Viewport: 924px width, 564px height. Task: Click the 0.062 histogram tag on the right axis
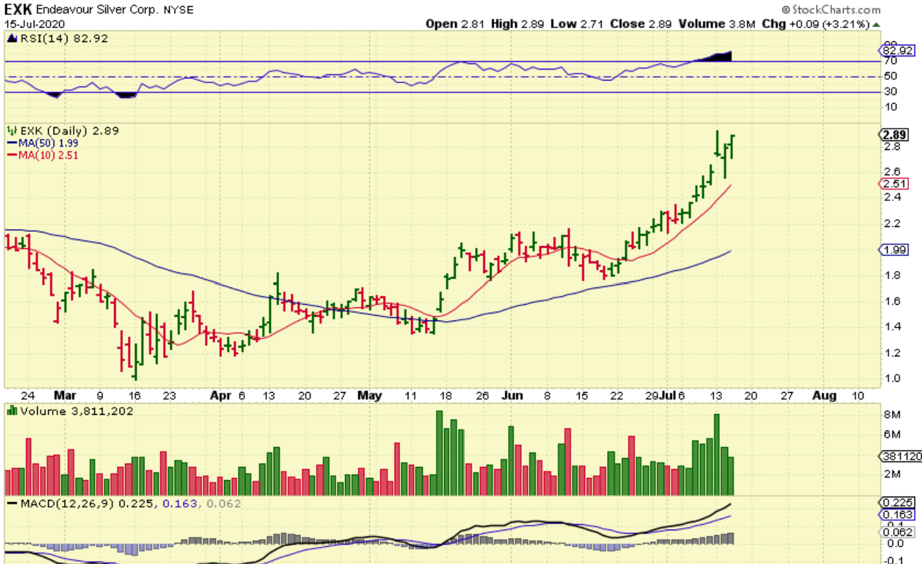tap(898, 532)
